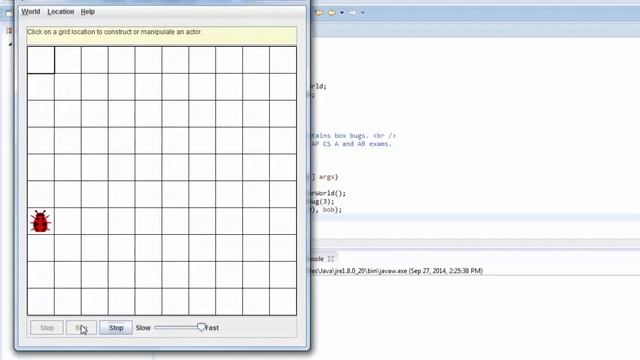Click the 'Click on a grid location' message
This screenshot has width=640, height=360.
(x=114, y=31)
